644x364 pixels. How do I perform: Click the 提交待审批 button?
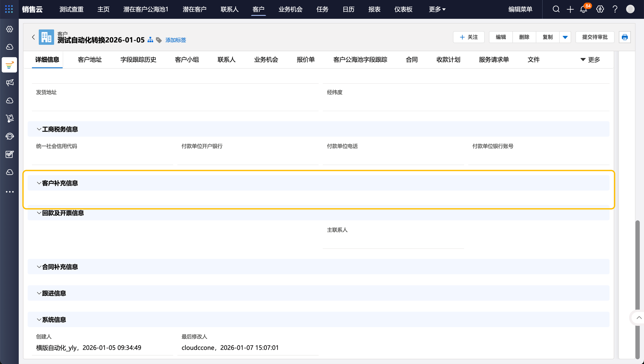point(595,37)
